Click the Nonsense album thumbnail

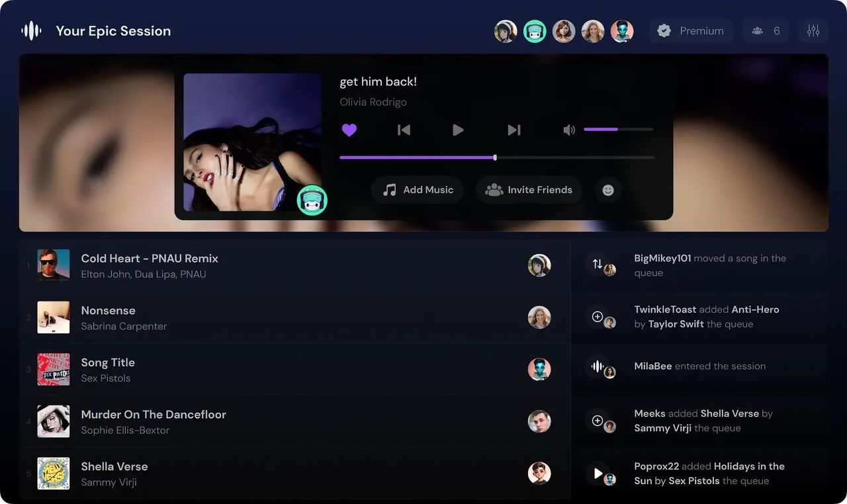click(54, 317)
